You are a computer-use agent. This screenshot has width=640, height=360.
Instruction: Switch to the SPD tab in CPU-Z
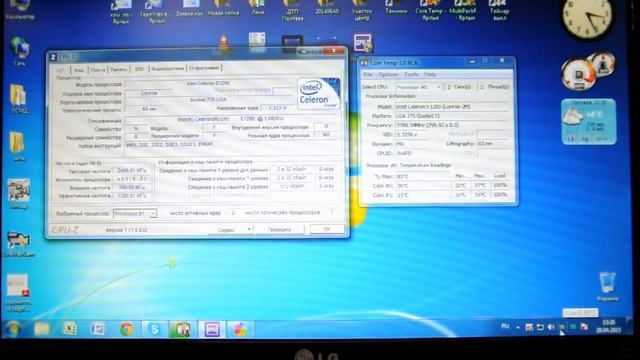point(139,69)
